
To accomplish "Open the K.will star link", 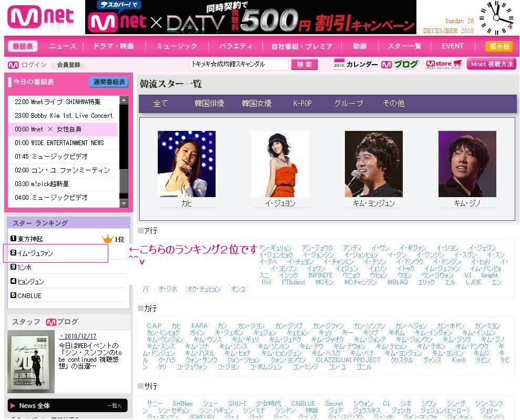I will [x=459, y=360].
